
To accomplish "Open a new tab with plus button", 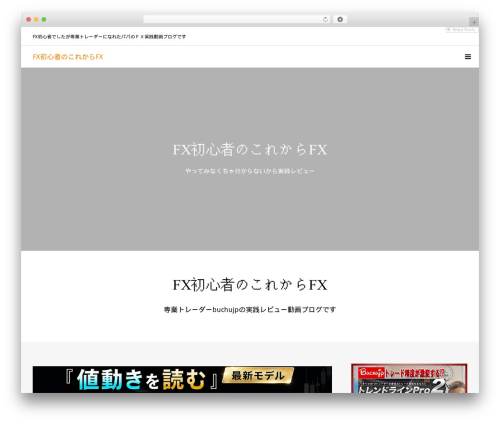I will [474, 22].
